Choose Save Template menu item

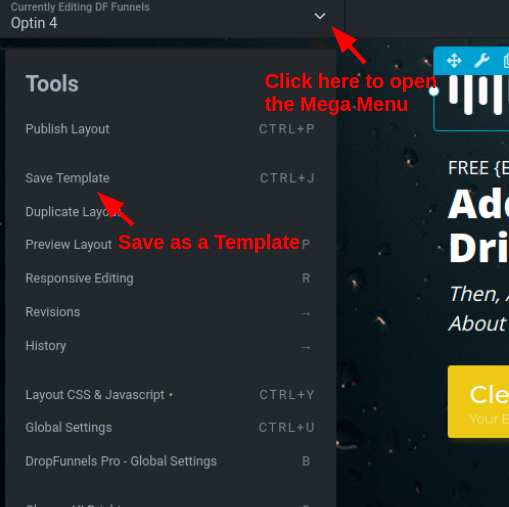[170, 178]
